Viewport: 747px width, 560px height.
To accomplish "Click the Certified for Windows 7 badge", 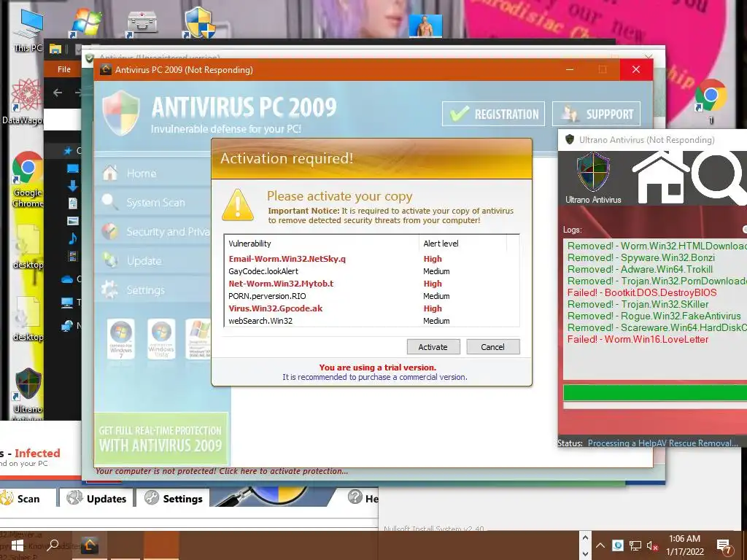I will (x=121, y=338).
